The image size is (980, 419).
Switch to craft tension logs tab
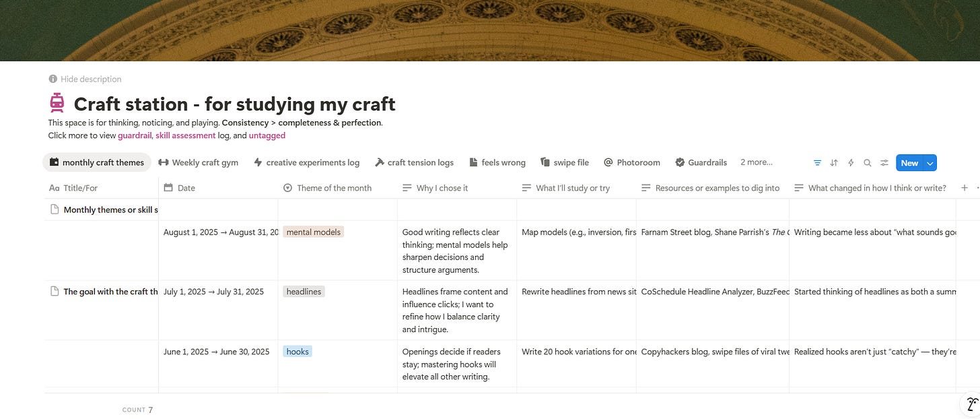(414, 162)
